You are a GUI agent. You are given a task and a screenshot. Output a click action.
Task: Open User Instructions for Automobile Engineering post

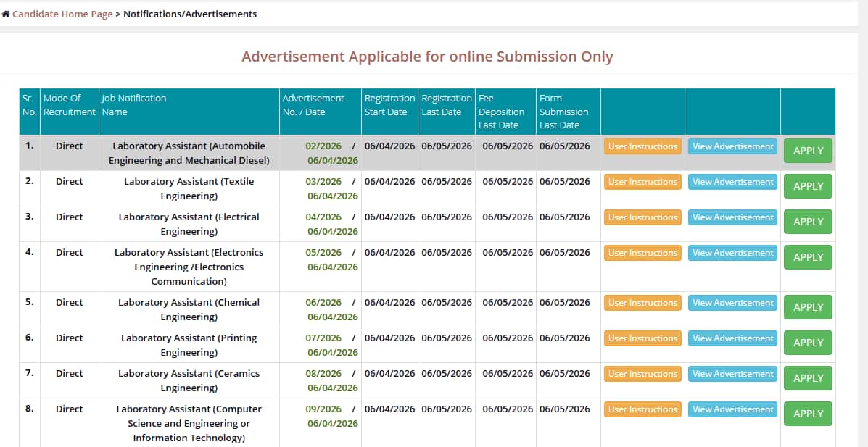tap(642, 146)
